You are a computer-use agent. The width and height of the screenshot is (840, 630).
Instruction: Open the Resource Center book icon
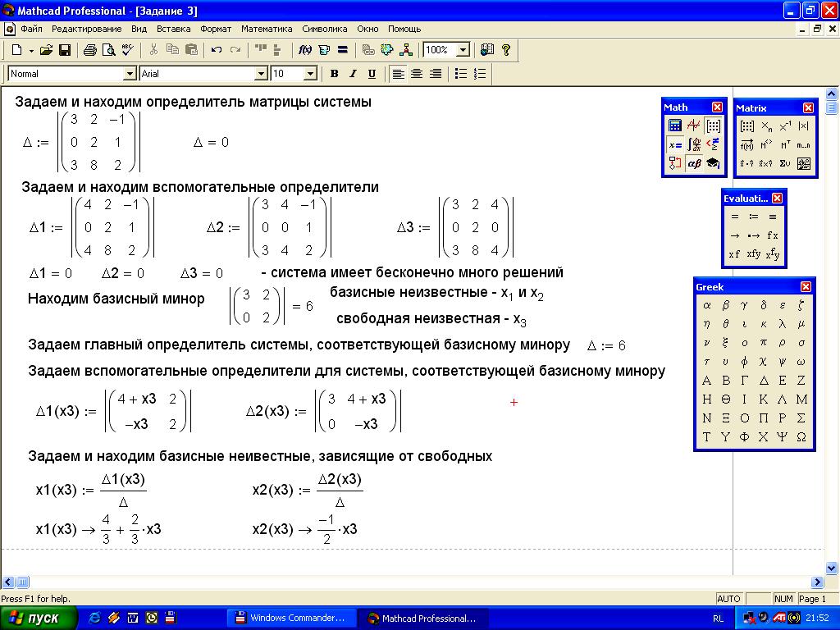(x=487, y=50)
